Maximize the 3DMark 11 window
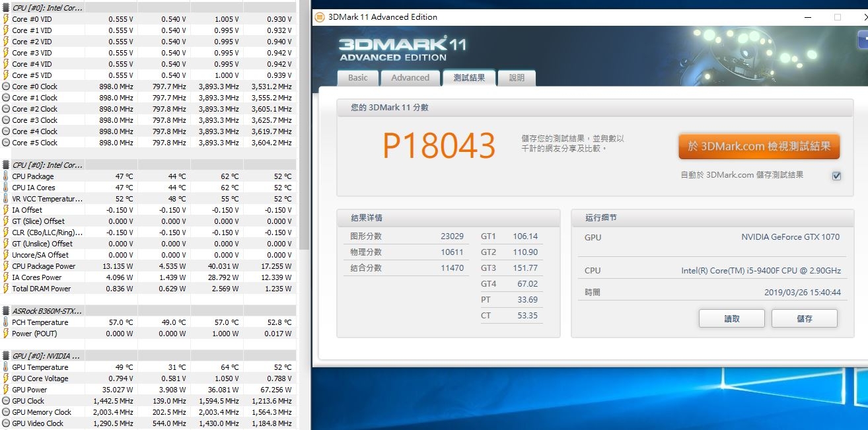The image size is (868, 430). pyautogui.click(x=838, y=17)
